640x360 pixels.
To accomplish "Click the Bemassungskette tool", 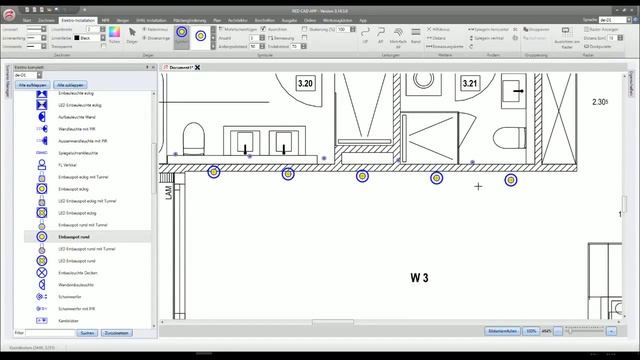I will point(445,47).
